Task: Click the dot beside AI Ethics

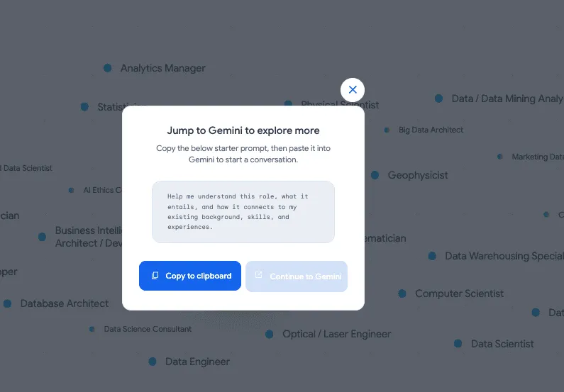Action: coord(71,190)
